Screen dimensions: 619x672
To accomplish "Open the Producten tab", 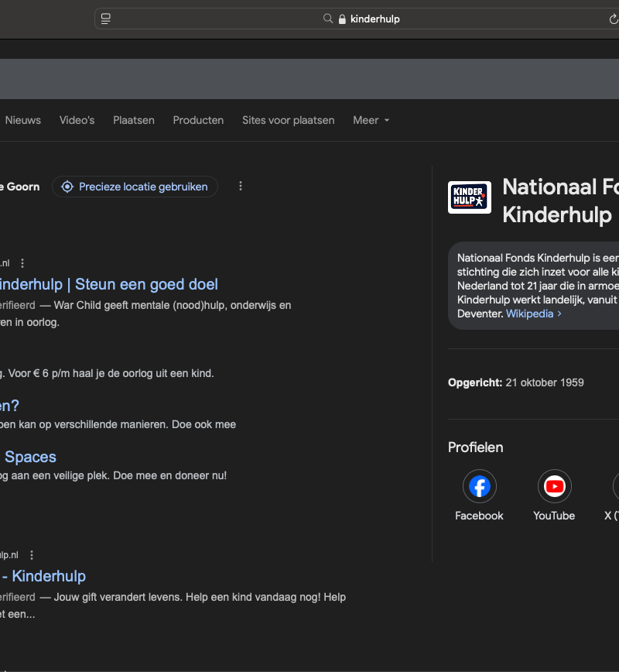I will (x=198, y=120).
